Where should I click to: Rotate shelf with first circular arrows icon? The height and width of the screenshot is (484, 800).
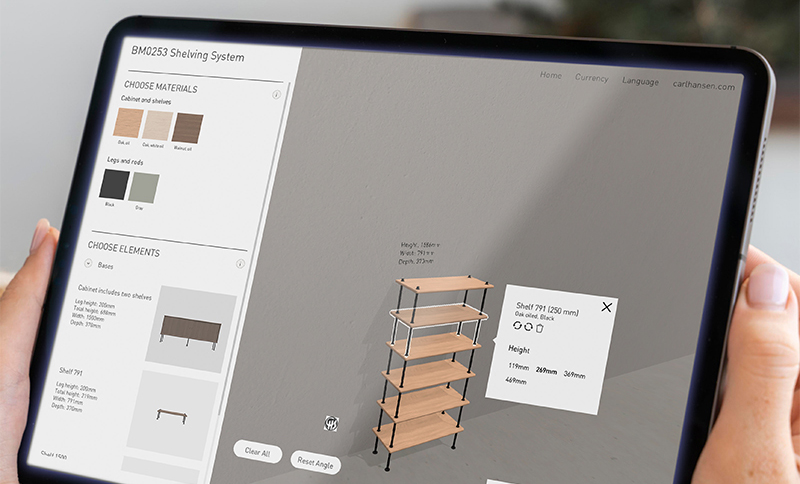point(517,325)
